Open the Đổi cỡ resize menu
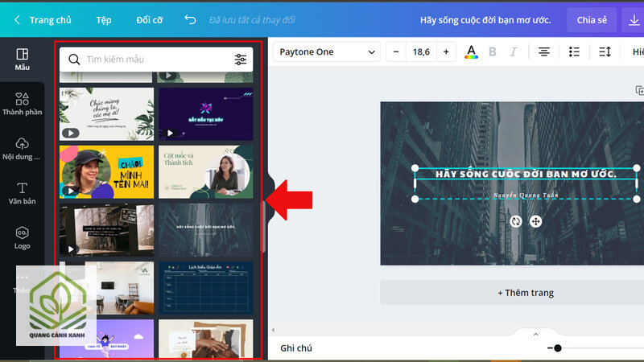 pyautogui.click(x=150, y=19)
